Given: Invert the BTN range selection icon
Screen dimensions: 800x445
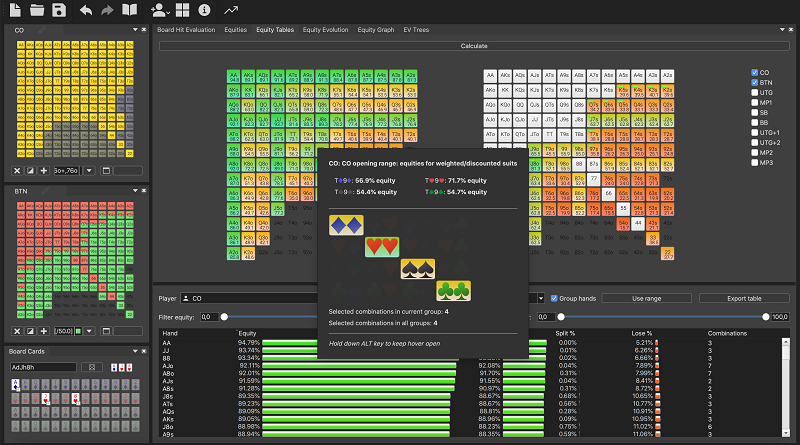Looking at the screenshot, I should [x=30, y=331].
